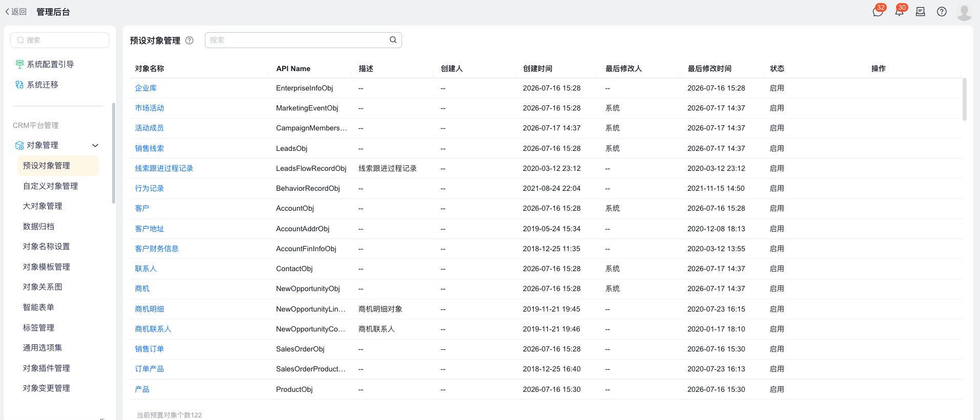This screenshot has height=420, width=980.
Task: Open 自定义对象管理 menu item
Action: click(50, 186)
